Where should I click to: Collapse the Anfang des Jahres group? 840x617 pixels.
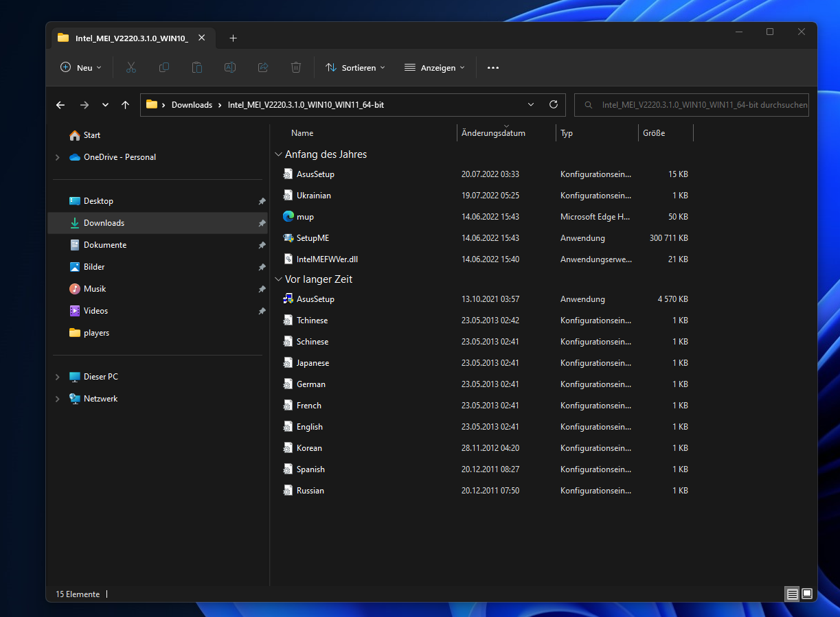point(278,154)
